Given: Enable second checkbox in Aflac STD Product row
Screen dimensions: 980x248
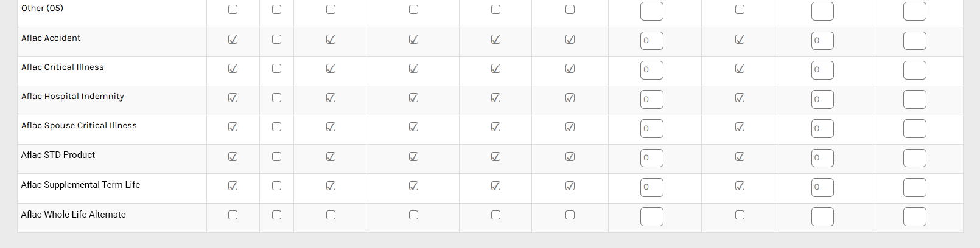Looking at the screenshot, I should (x=276, y=157).
